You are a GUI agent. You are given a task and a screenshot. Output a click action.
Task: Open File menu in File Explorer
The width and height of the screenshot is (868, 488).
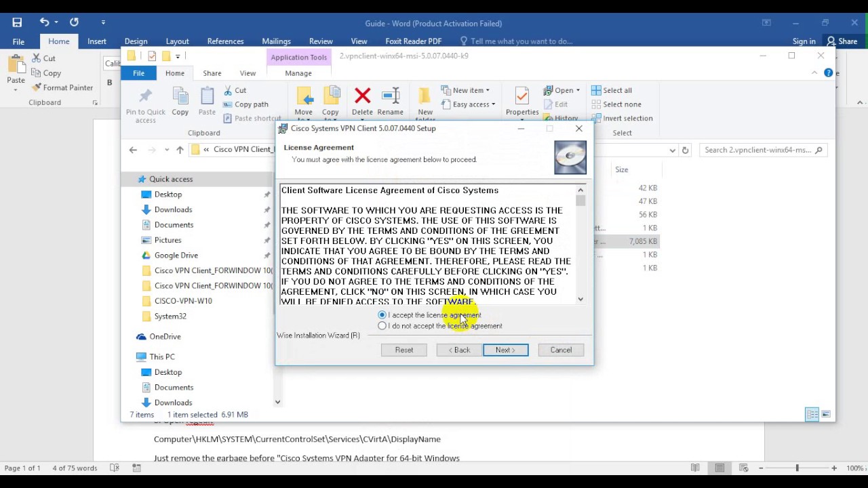tap(138, 73)
